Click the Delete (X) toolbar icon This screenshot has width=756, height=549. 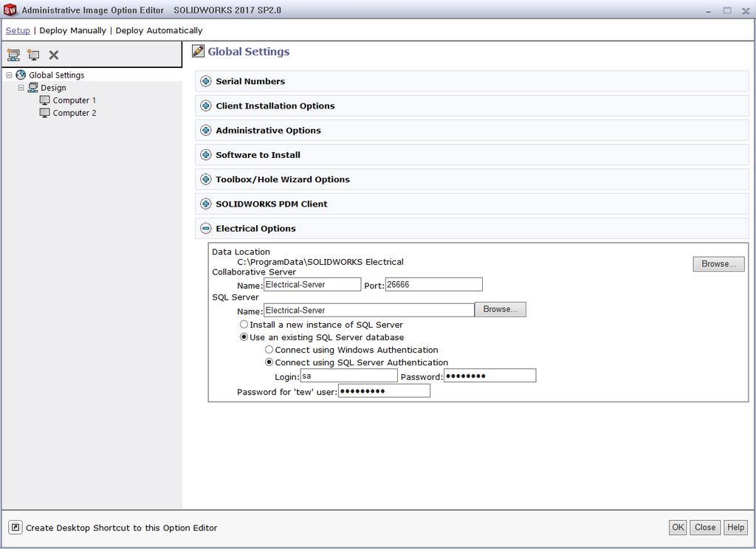pos(53,55)
